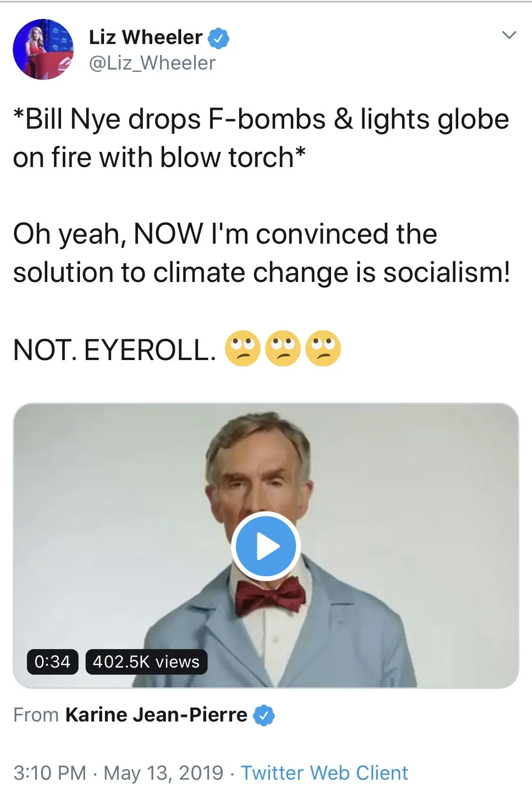Click the "Oh yeah, NOW I'm convinced" paragraph
532x792 pixels.
pos(262,253)
